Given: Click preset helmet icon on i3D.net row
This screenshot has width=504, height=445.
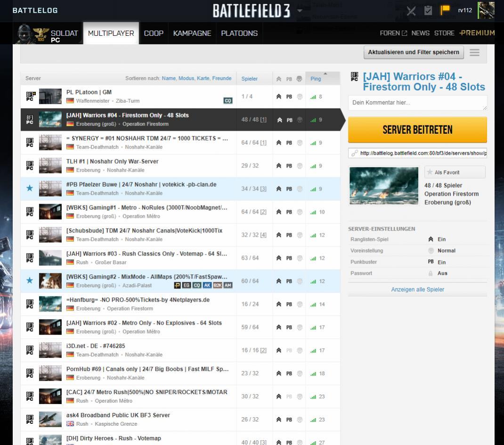Looking at the screenshot, I should (x=299, y=350).
